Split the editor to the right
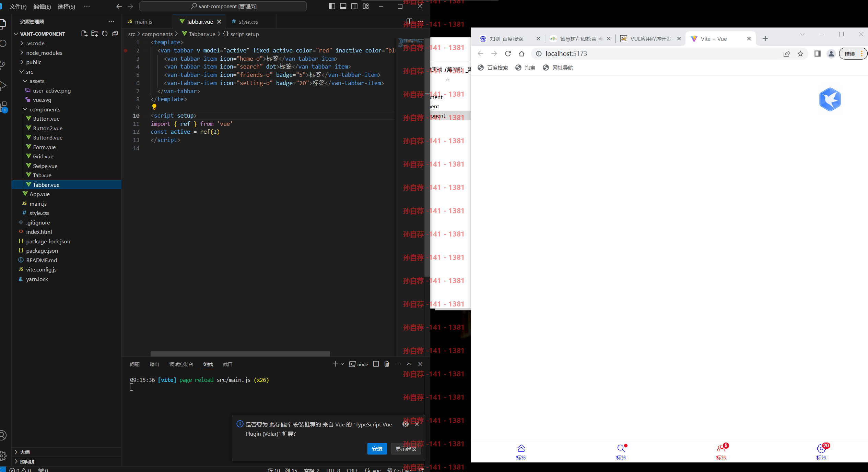Image resolution: width=868 pixels, height=472 pixels. coord(409,22)
